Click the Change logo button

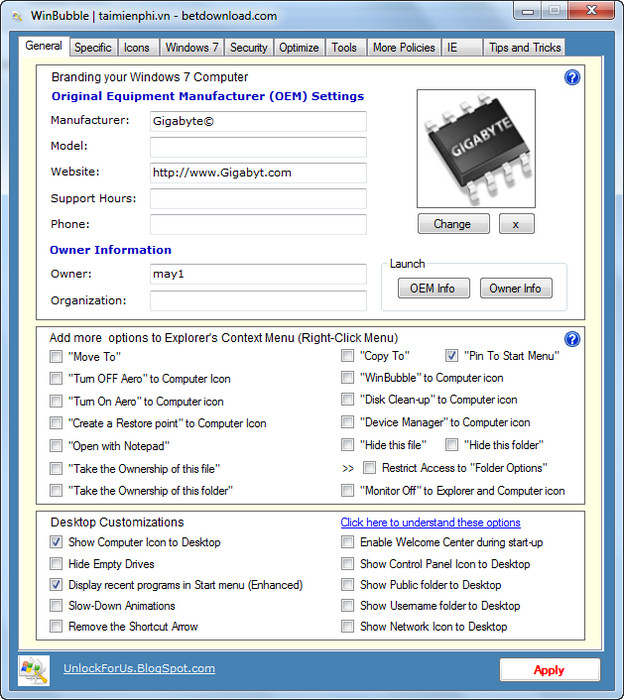[452, 224]
